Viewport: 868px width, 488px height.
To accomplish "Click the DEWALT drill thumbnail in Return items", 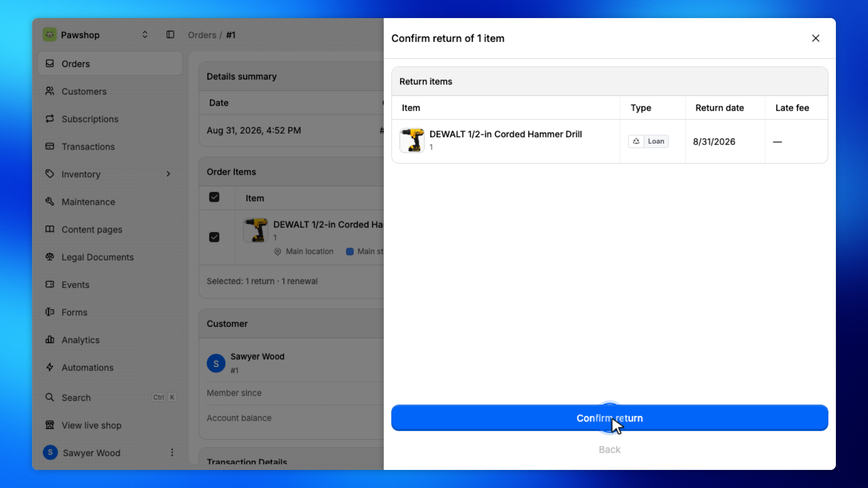I will point(412,141).
